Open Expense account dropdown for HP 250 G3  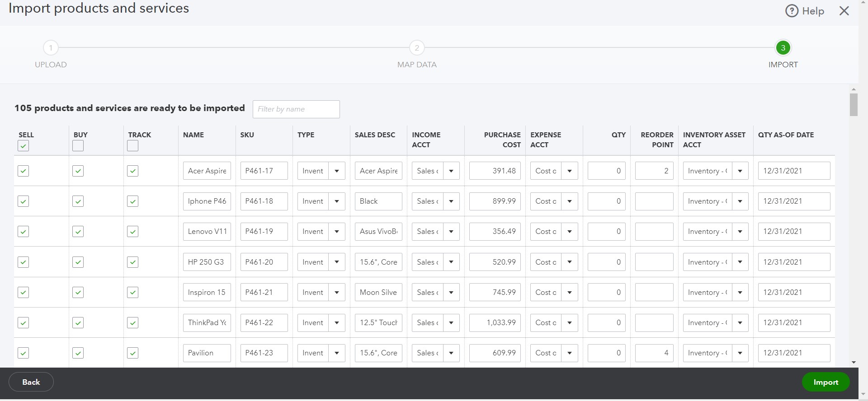coord(570,262)
